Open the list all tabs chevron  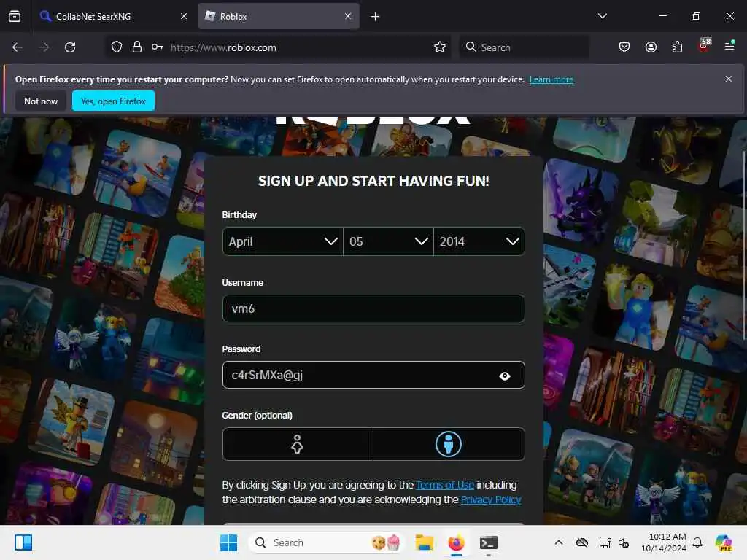tap(602, 16)
